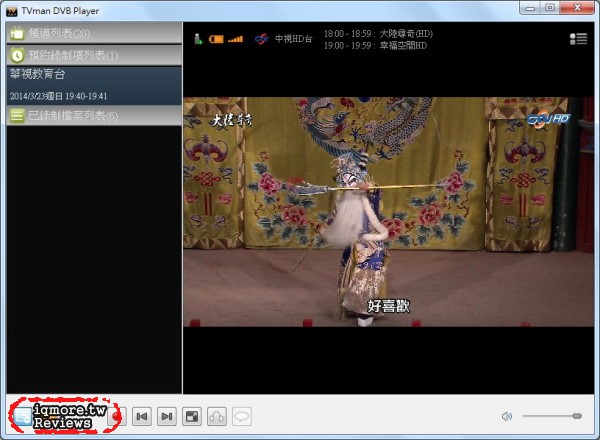Mute audio with the speaker icon
Image resolution: width=600 pixels, height=440 pixels.
[507, 416]
